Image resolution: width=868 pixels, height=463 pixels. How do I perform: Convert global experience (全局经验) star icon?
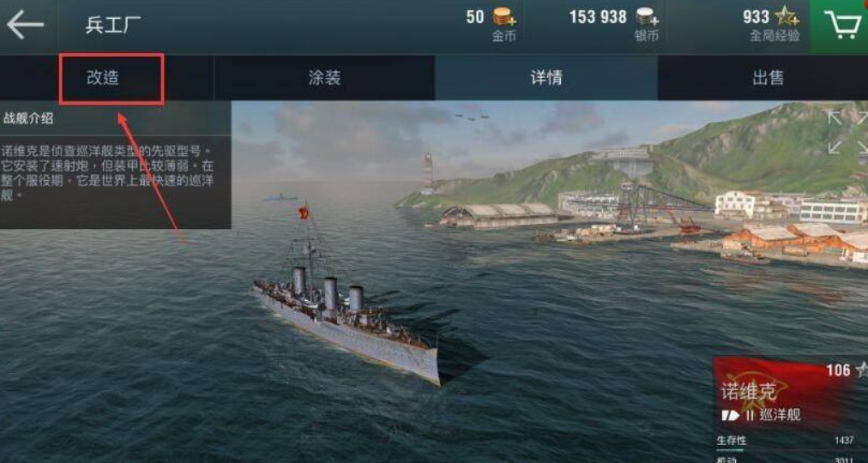point(787,17)
